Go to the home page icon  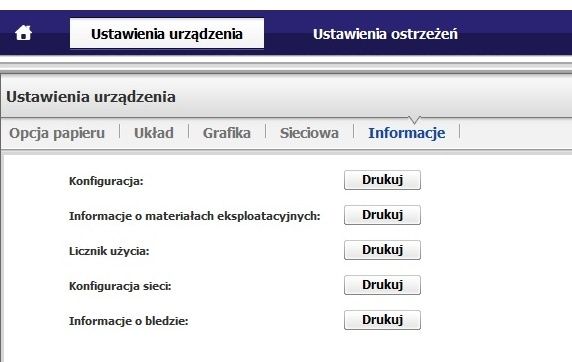(23, 33)
